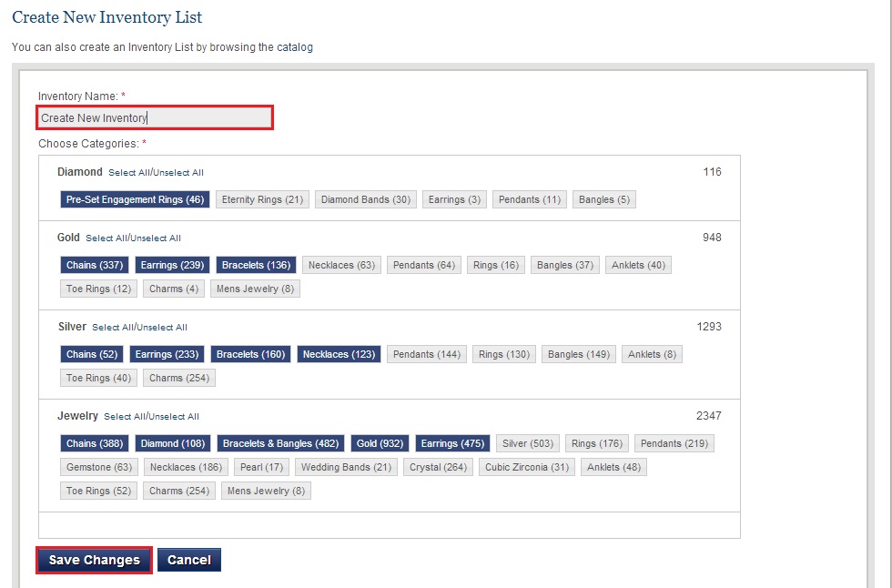Choose Silver Rings (130) category
892x588 pixels.
(504, 354)
